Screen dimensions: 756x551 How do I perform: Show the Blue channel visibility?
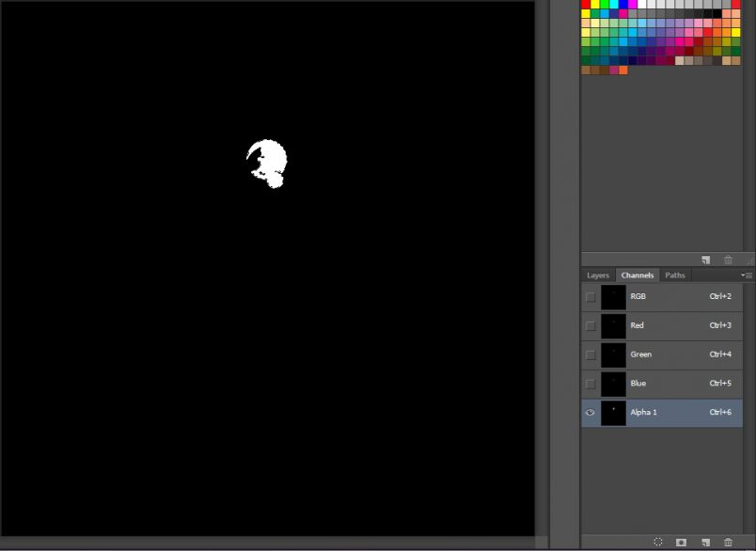pos(590,383)
